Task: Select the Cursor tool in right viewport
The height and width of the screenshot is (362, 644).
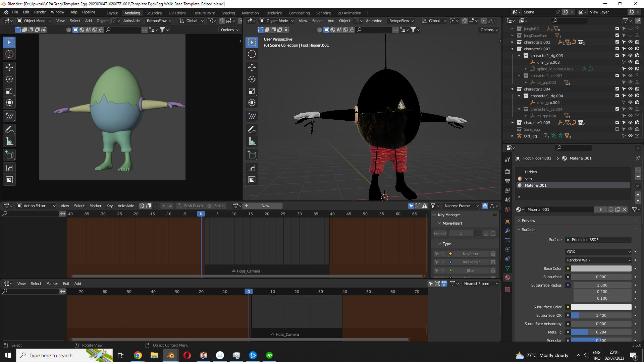Action: (252, 54)
